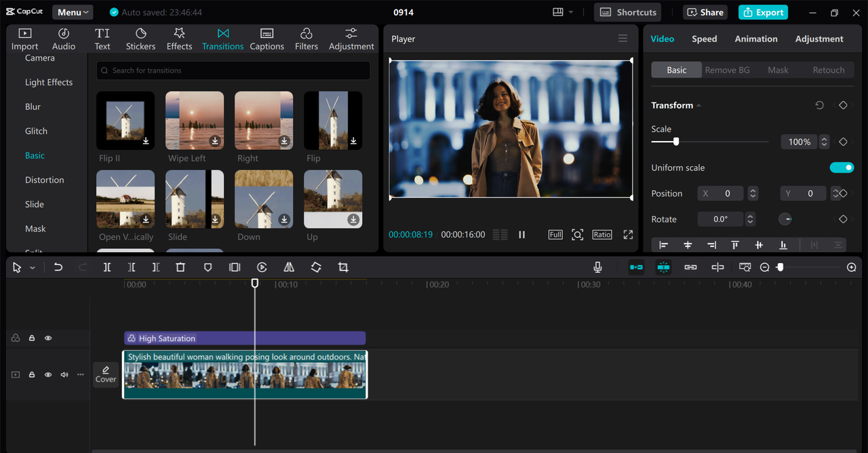The height and width of the screenshot is (453, 868).
Task: Start voiceover recording with microphone
Action: click(x=597, y=267)
